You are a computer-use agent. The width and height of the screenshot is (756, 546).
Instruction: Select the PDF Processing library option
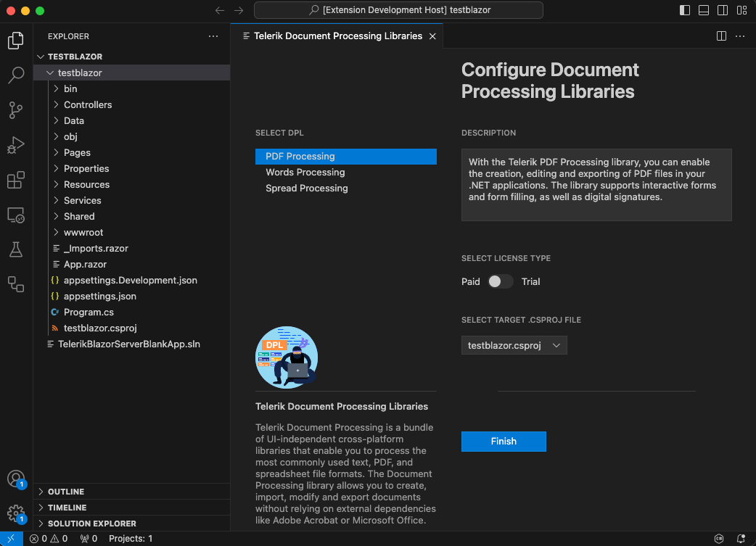click(345, 156)
